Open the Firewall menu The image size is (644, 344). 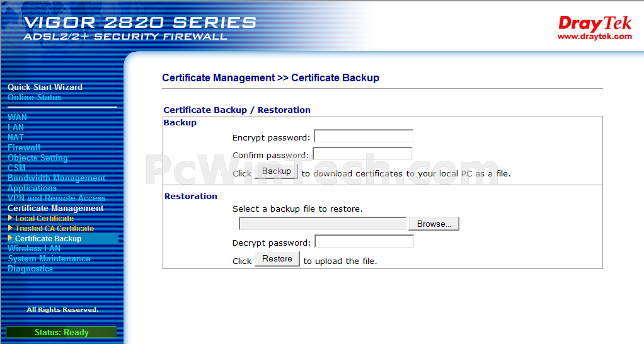click(x=24, y=147)
